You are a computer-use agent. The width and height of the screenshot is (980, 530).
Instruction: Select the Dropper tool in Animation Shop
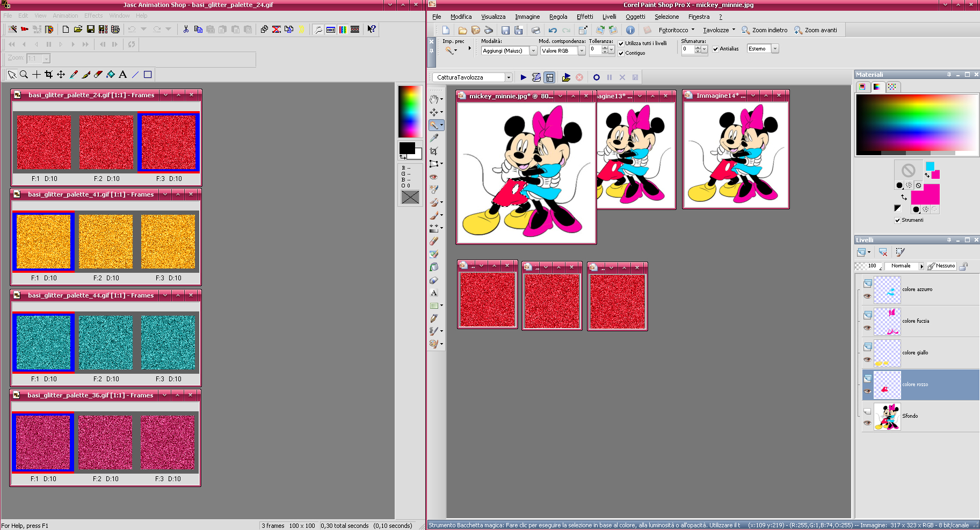point(74,75)
